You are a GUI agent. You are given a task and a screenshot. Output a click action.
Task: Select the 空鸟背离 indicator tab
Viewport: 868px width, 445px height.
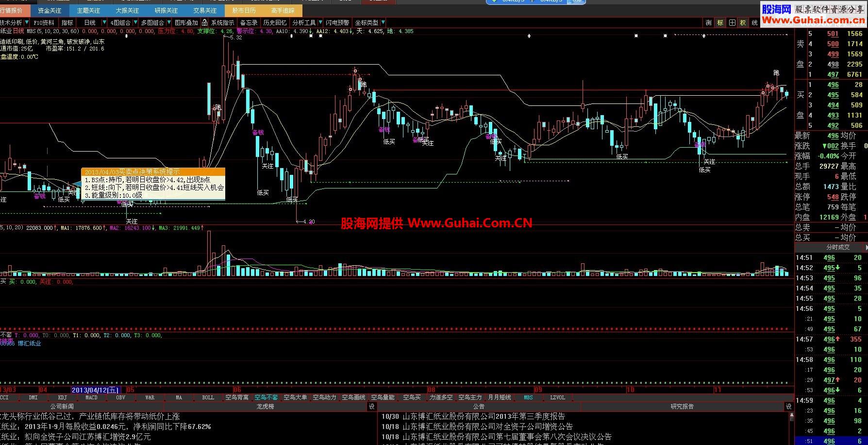point(237,397)
